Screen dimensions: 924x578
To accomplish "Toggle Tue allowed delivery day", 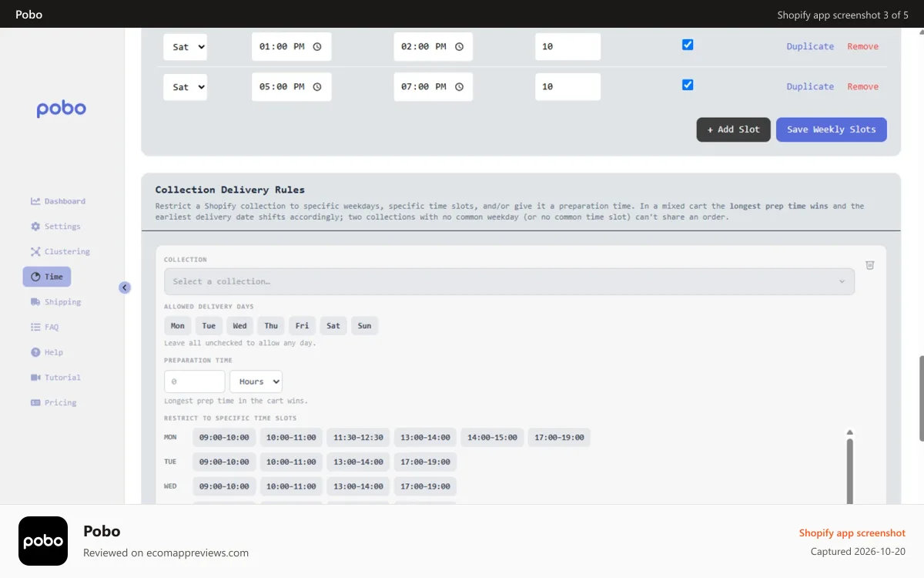I will [209, 326].
